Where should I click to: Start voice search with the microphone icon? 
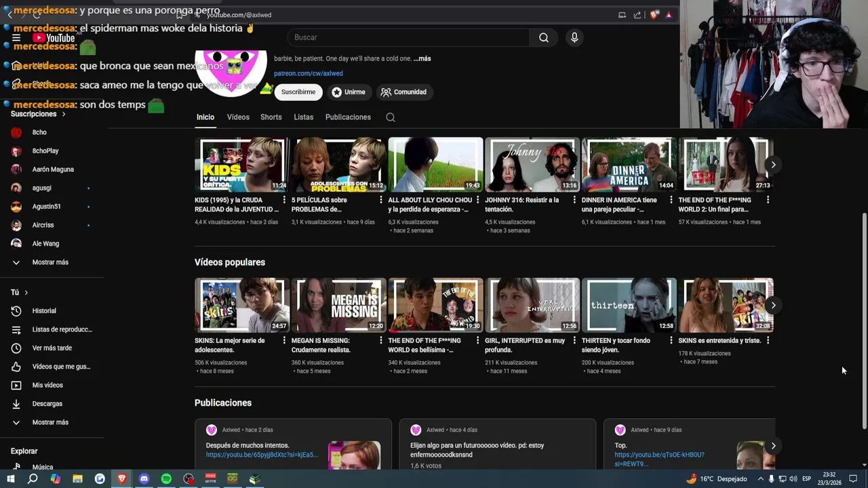tap(574, 37)
